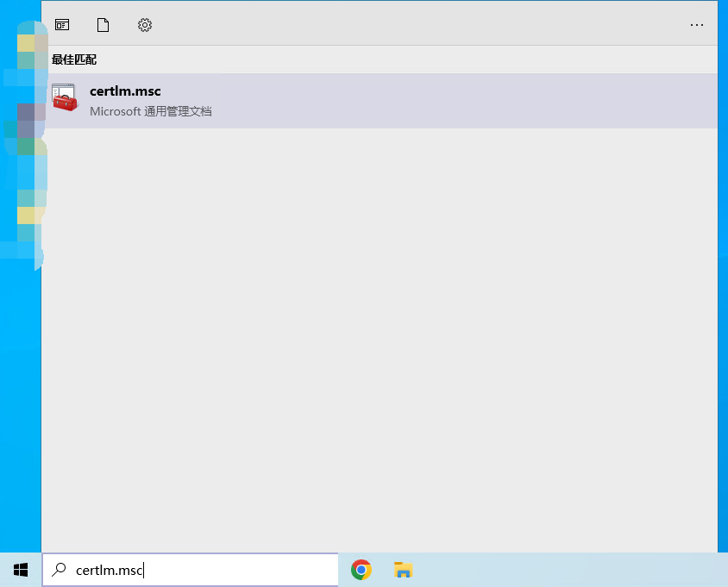Filter search results by Settings gear icon
The width and height of the screenshot is (728, 587).
(x=145, y=25)
